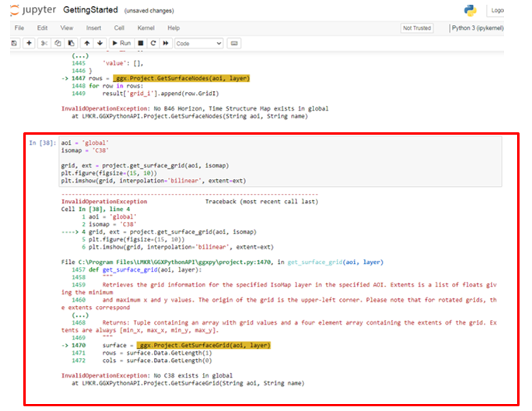Save and checkpoint the notebook
Image resolution: width=532 pixels, height=411 pixels.
point(14,43)
